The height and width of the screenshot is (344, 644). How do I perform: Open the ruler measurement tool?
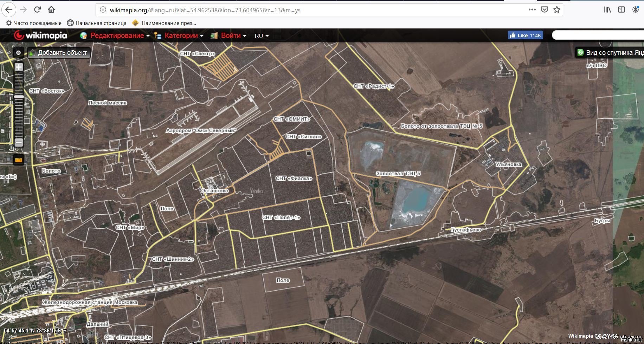point(19,160)
